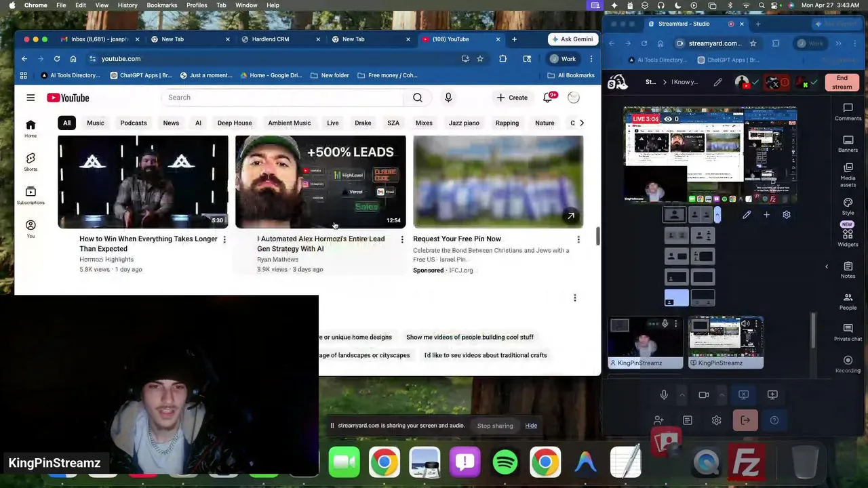This screenshot has width=868, height=488.
Task: Toggle the YouTube destination avatar
Action: tap(743, 83)
